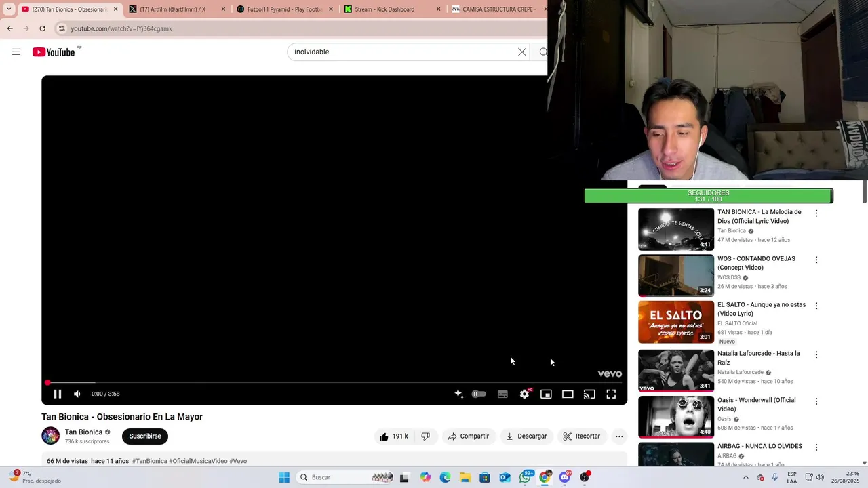Close the Tan Bionica YouTube tab
The image size is (868, 488).
[x=115, y=9]
